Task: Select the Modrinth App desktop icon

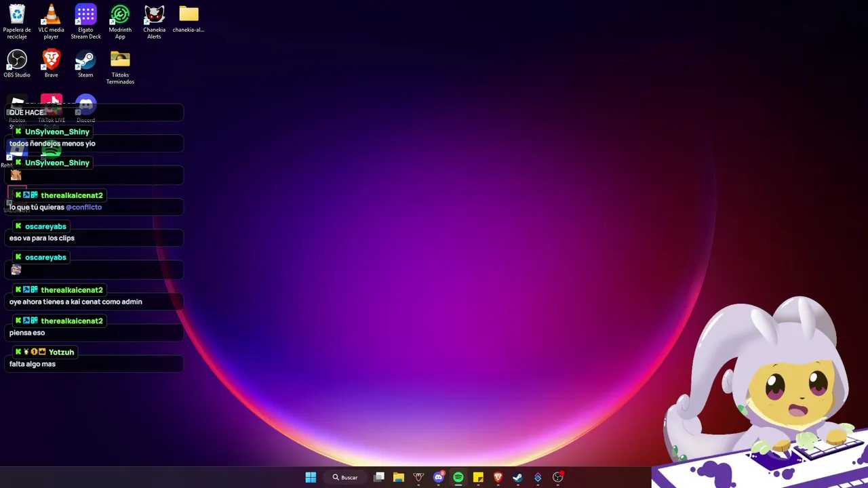Action: click(120, 22)
